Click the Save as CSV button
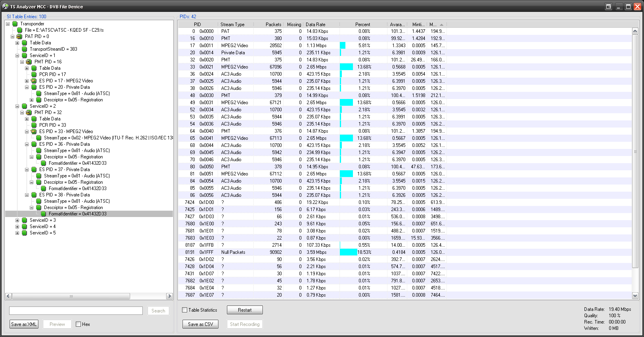 point(200,324)
